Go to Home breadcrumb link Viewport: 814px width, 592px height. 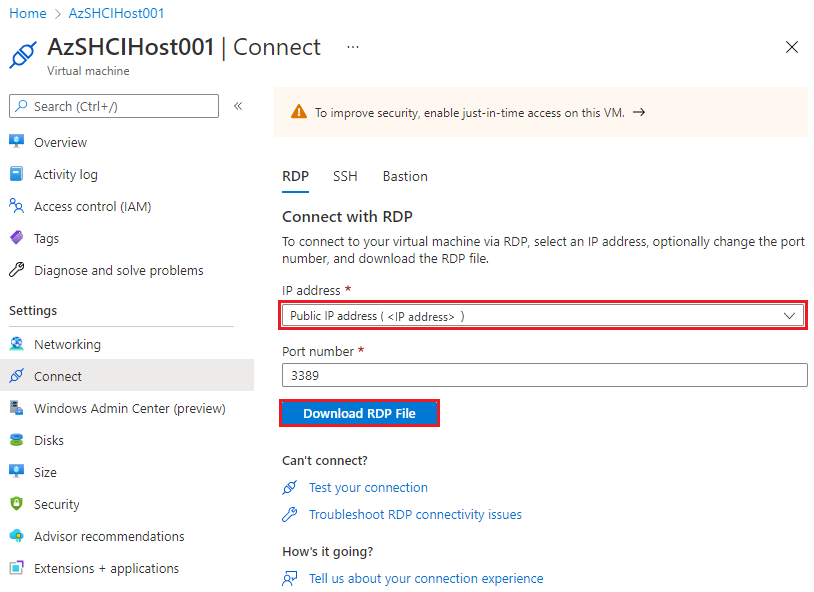[28, 13]
